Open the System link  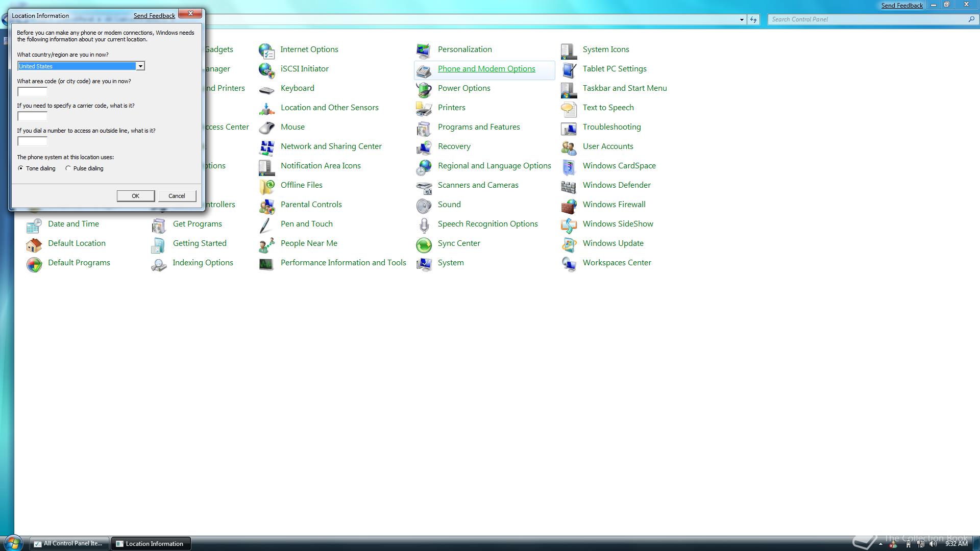pos(451,263)
